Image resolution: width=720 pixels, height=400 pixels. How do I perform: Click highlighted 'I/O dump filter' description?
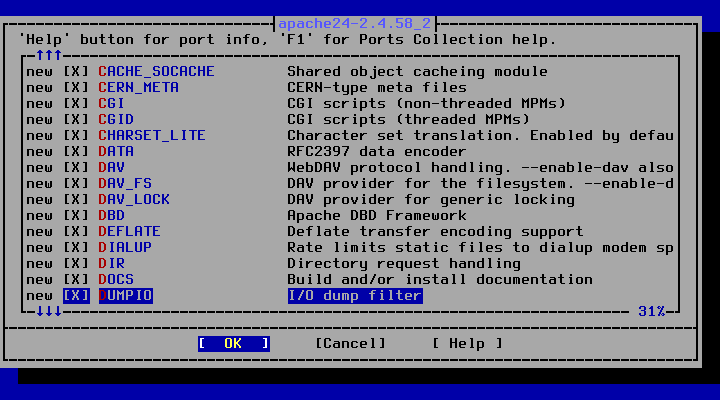355,295
